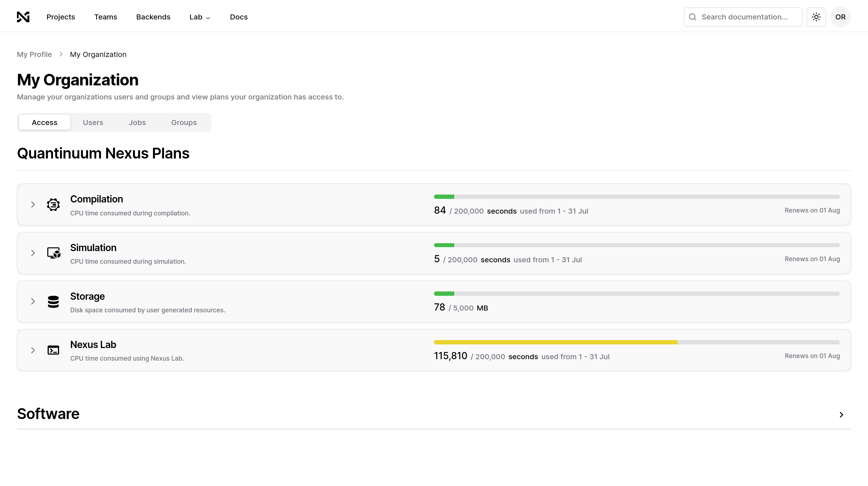Screen dimensions: 868x486
Task: Click the Storage database icon
Action: 53,302
